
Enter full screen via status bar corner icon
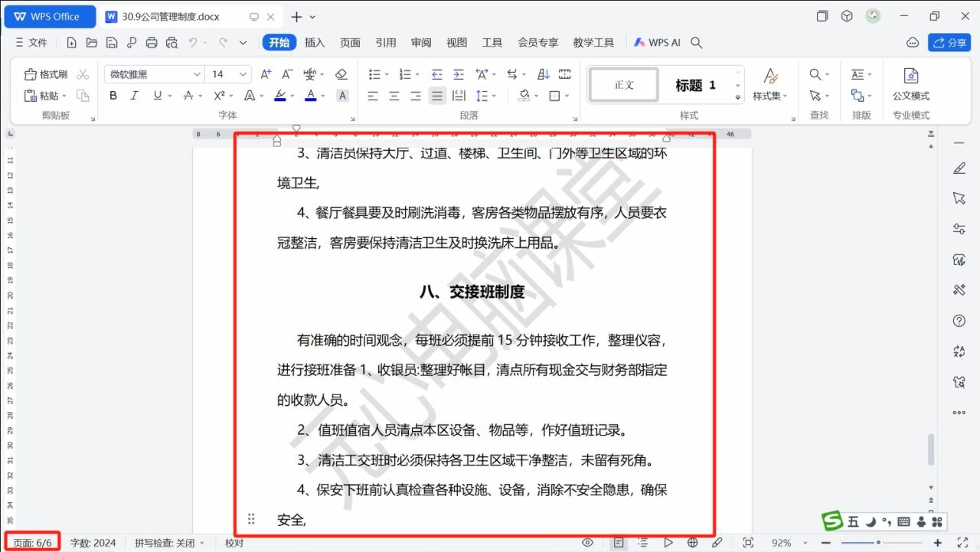click(x=962, y=543)
